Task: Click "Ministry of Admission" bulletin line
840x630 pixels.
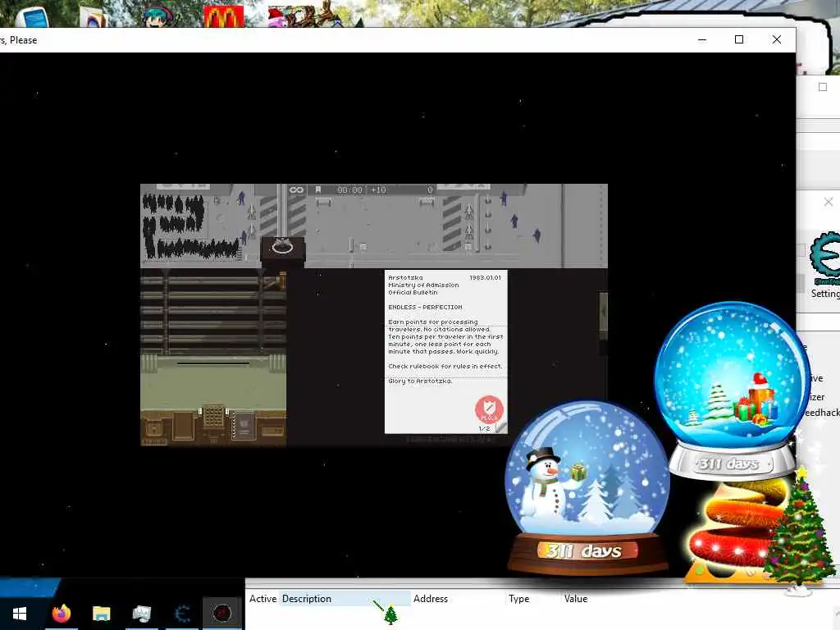Action: click(423, 285)
